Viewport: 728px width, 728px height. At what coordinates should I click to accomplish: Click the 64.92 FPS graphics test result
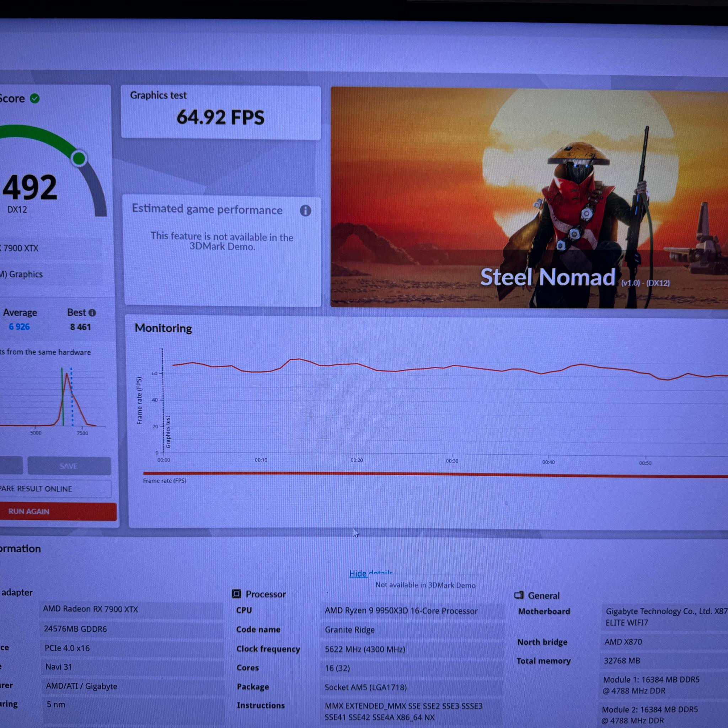[x=220, y=117]
